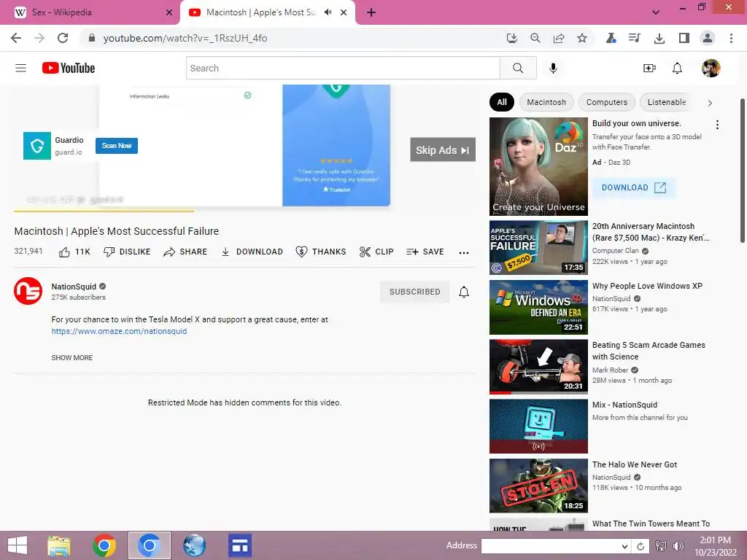Start voice search with microphone icon
The height and width of the screenshot is (560, 747).
tap(553, 68)
